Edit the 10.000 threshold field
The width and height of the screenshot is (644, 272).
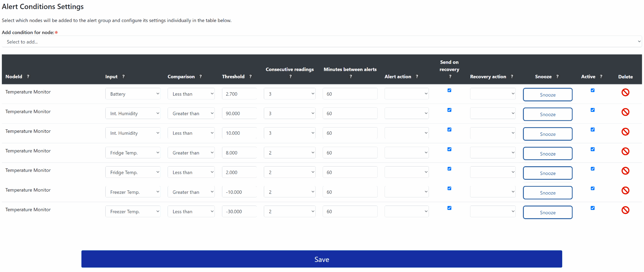(239, 133)
